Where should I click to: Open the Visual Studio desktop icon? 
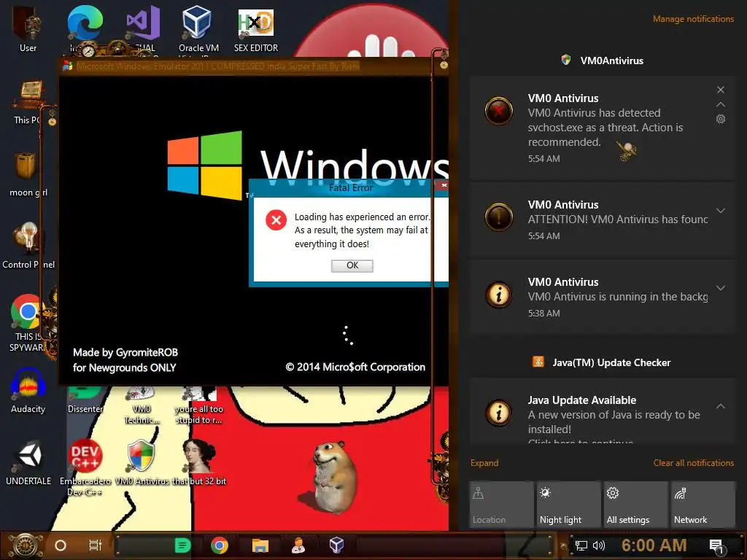tap(142, 28)
